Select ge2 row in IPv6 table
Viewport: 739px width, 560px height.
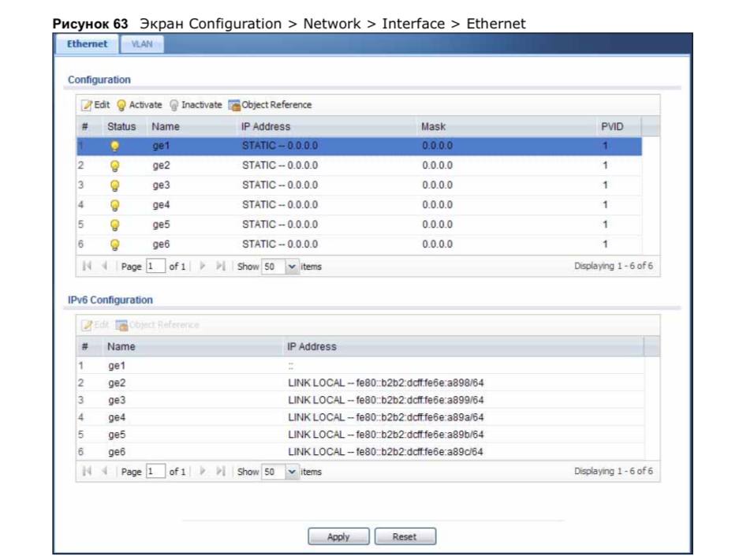click(360, 383)
